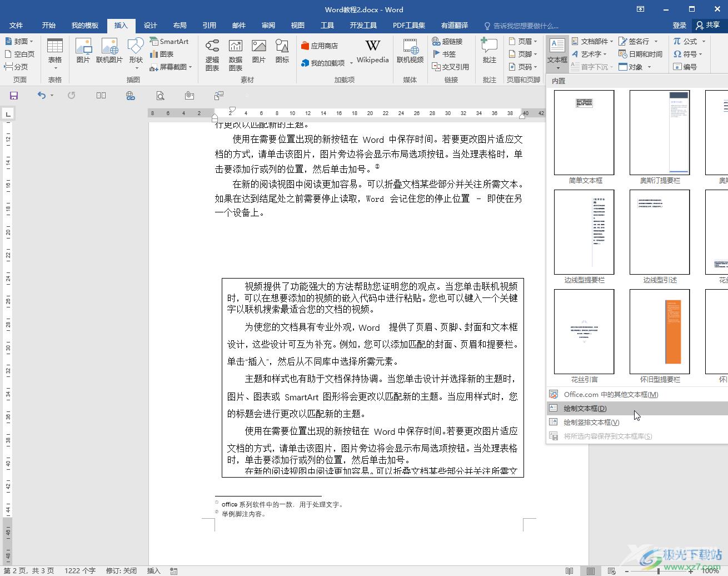Click the 日期和时间 date and time button
The image size is (728, 576).
coord(641,54)
